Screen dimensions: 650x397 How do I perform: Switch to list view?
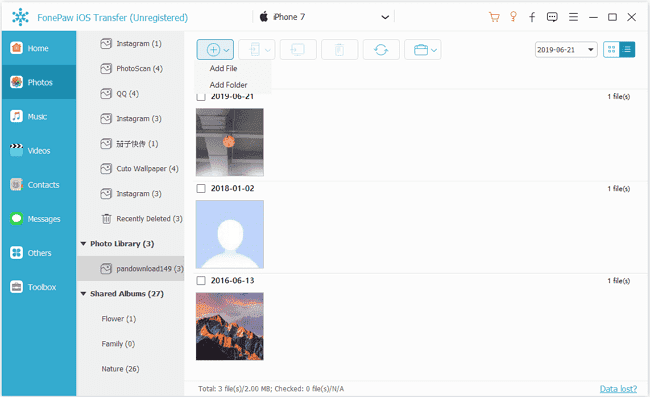[627, 50]
